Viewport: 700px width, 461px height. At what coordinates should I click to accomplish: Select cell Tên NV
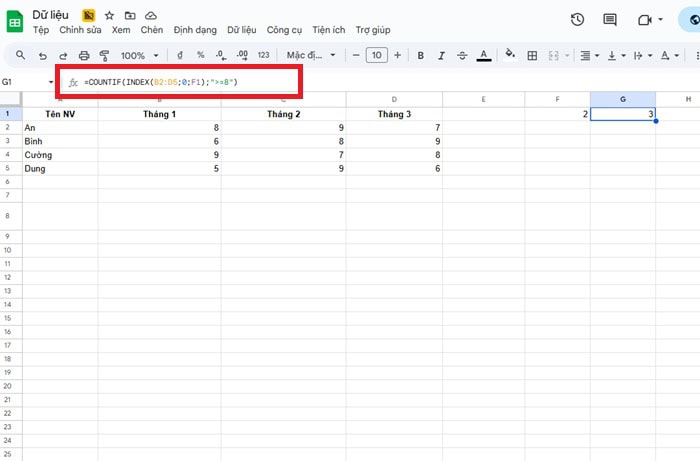pyautogui.click(x=60, y=114)
